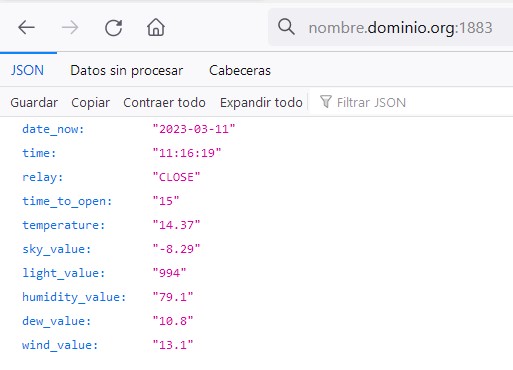513x370 pixels.
Task: Reload the page with the refresh icon
Action: click(113, 27)
